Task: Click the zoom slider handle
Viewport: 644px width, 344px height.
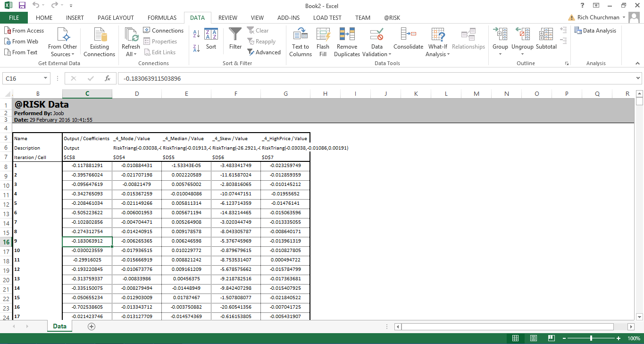Action: [x=591, y=338]
